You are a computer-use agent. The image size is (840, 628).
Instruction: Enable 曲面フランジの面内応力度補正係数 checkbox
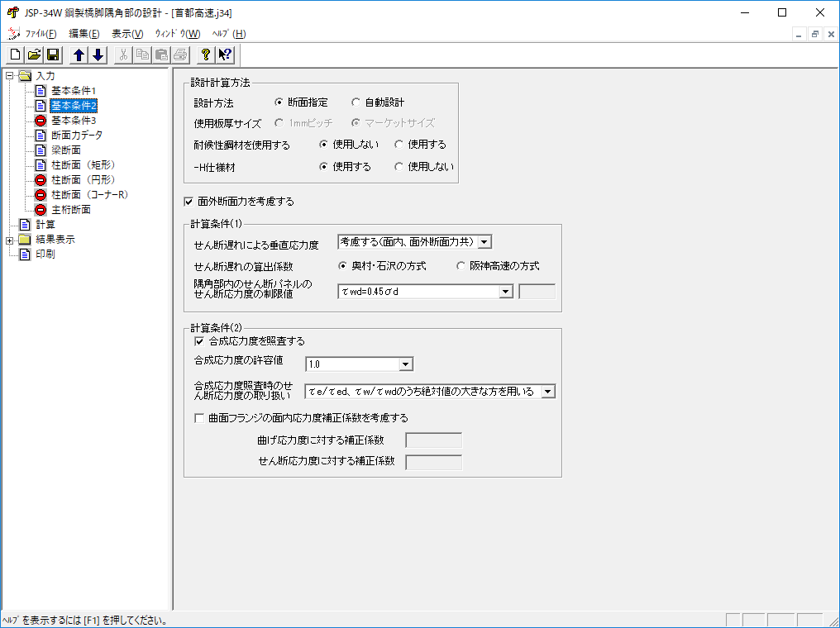pyautogui.click(x=199, y=418)
